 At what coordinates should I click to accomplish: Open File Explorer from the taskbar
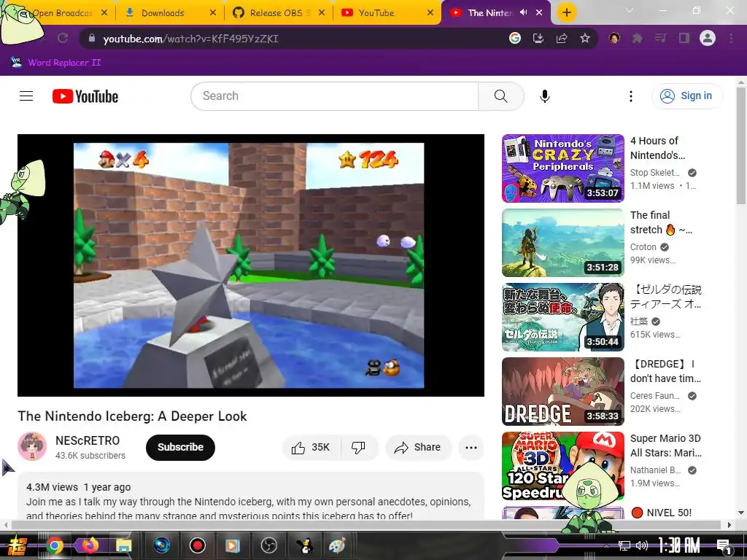(123, 545)
